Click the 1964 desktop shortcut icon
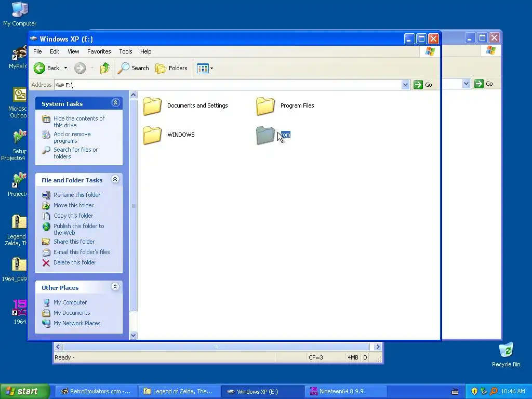This screenshot has height=399, width=532. coord(19,312)
